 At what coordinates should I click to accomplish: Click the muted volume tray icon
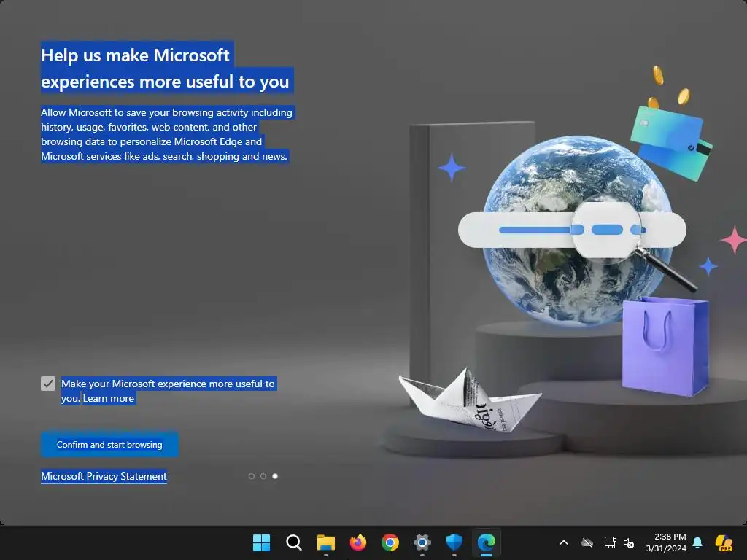click(x=629, y=542)
